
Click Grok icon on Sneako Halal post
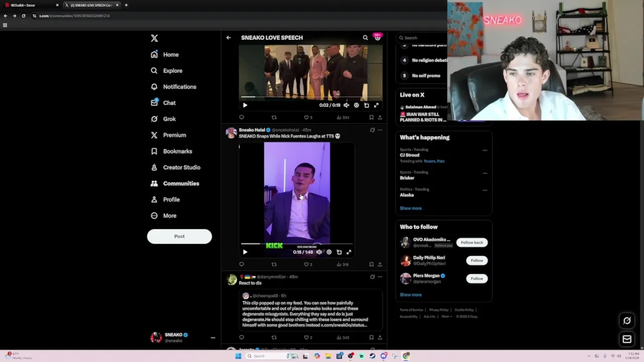372,130
